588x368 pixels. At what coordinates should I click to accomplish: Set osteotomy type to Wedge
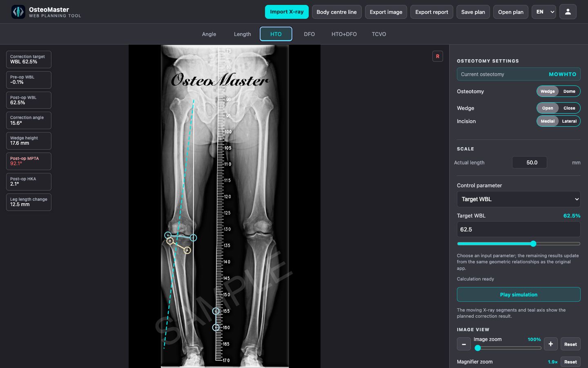pos(548,92)
